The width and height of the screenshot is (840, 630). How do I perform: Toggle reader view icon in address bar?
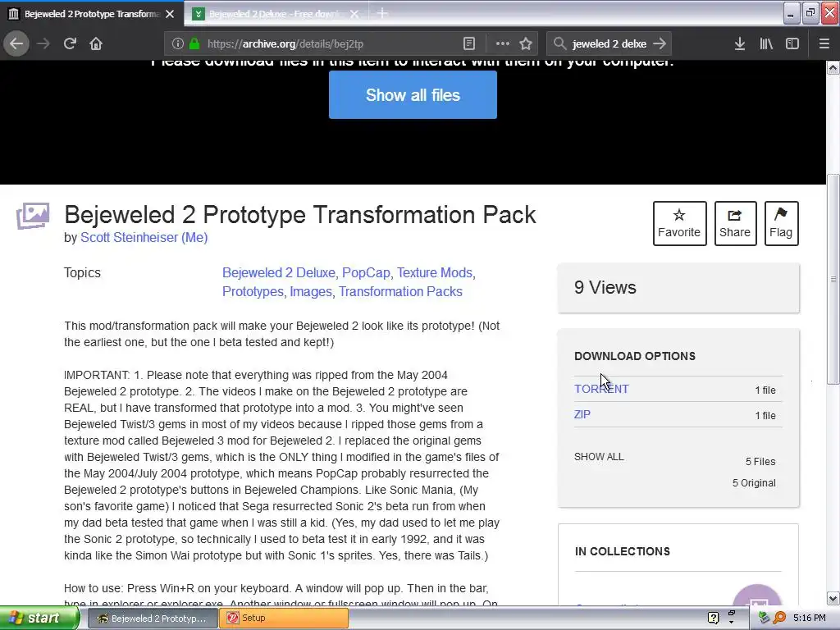(468, 43)
